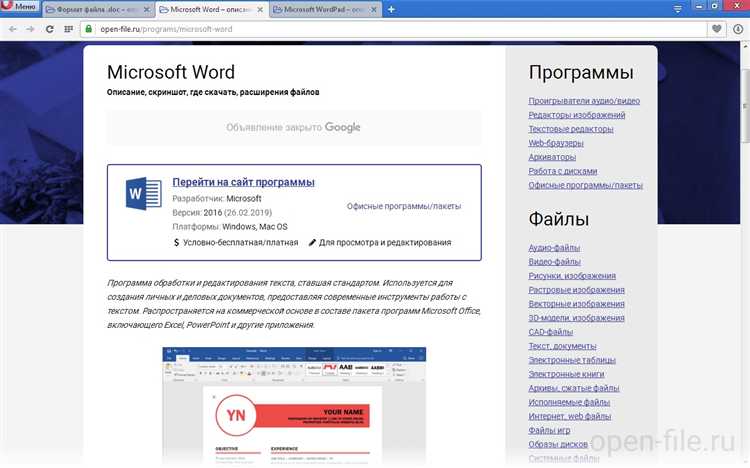Open the 'Офисные программы/пакеты' link in info box
750x468 pixels.
(404, 206)
